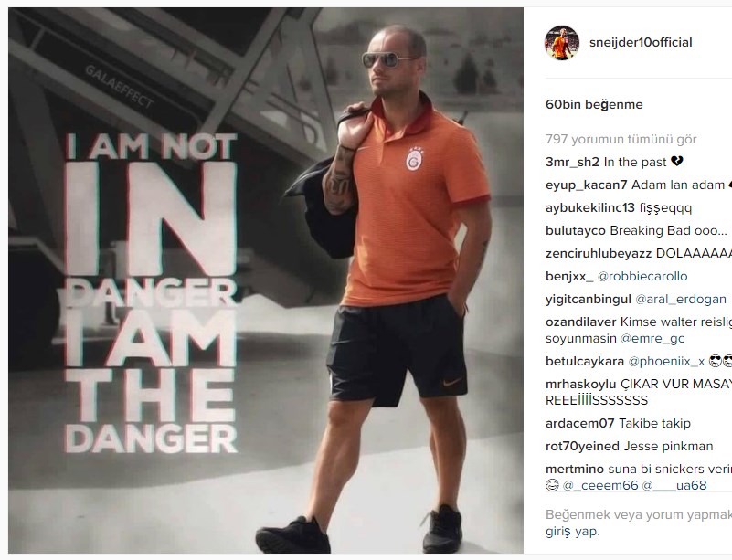Open commenter 3mr_sh2's profile
Viewport: 732px width, 560px height.
point(572,162)
